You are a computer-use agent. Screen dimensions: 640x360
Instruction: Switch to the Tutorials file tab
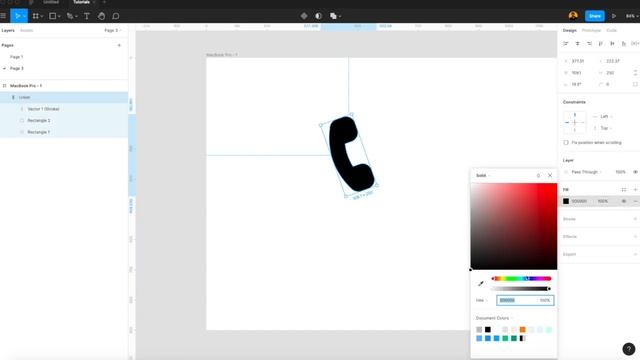81,2
